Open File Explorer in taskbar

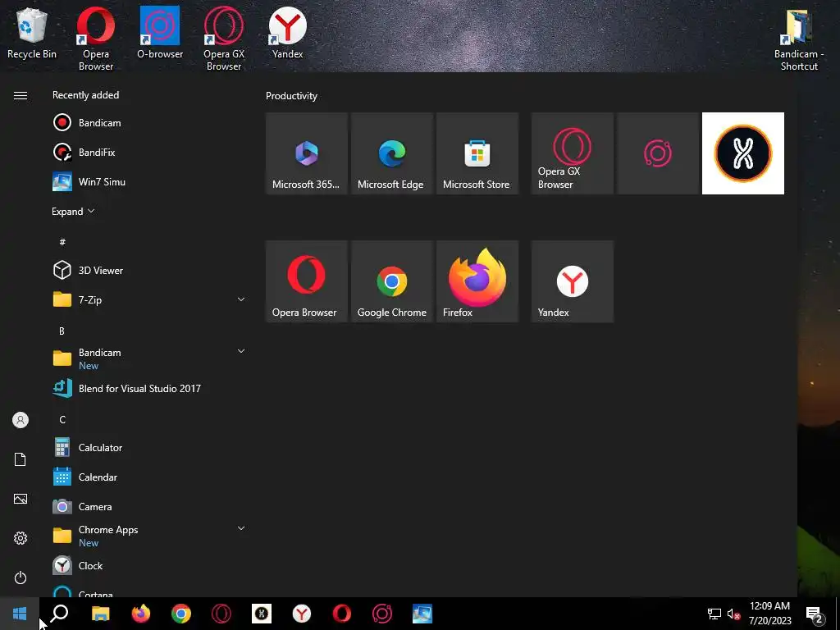click(101, 614)
